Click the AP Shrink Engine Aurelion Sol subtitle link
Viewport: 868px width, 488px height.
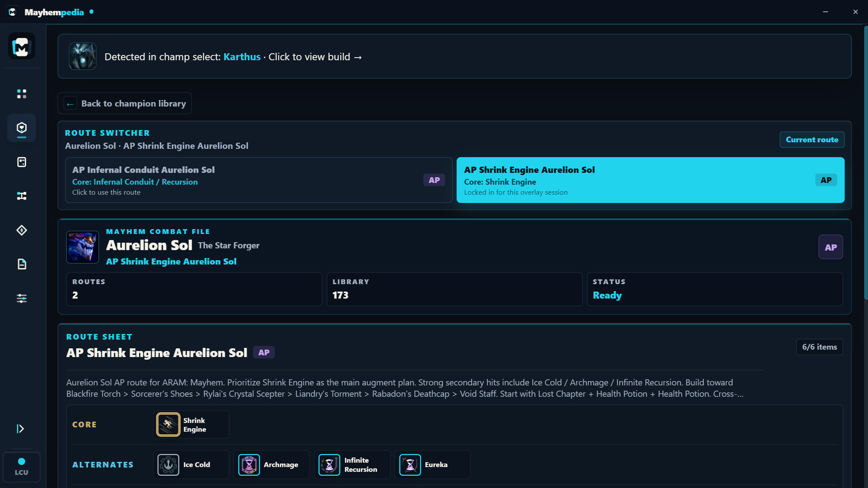click(171, 262)
